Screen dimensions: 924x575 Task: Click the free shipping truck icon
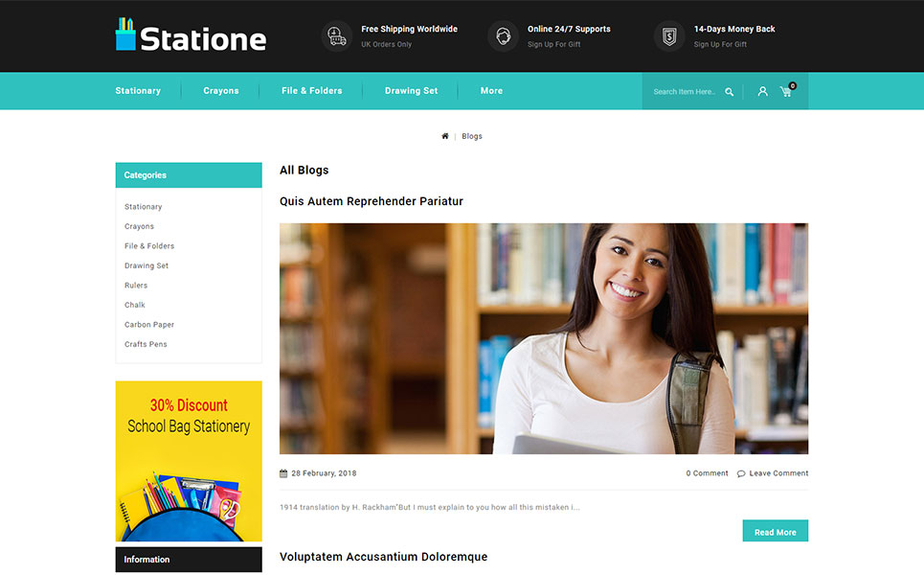[336, 36]
